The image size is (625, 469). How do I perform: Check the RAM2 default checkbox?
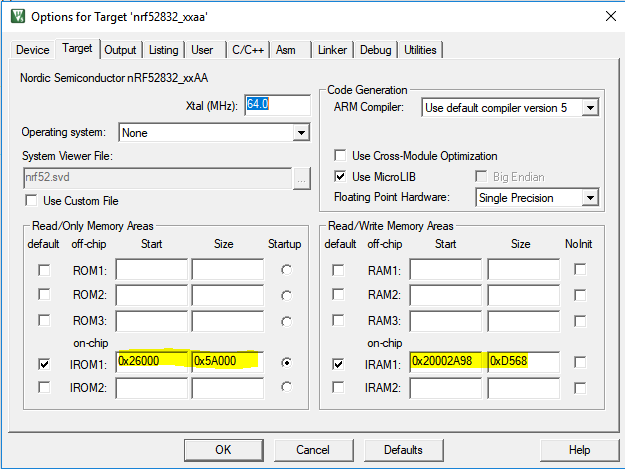[338, 295]
